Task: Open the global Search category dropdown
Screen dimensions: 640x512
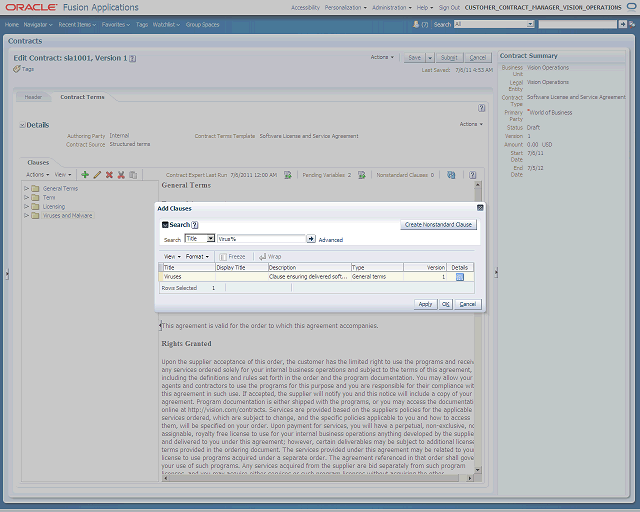Action: (530, 24)
